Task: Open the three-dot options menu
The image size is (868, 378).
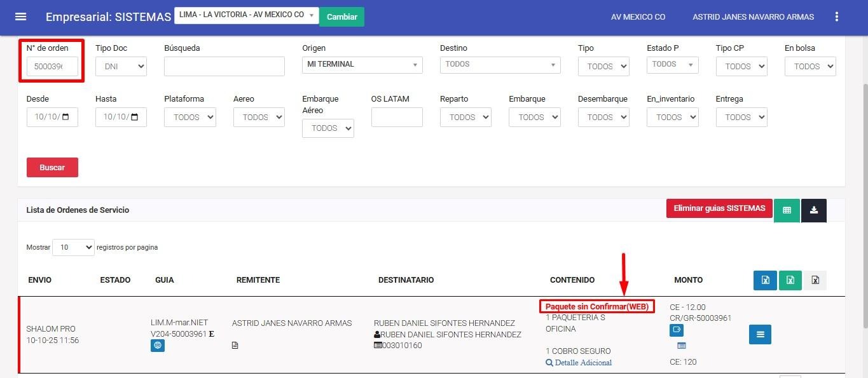Action: tap(837, 17)
